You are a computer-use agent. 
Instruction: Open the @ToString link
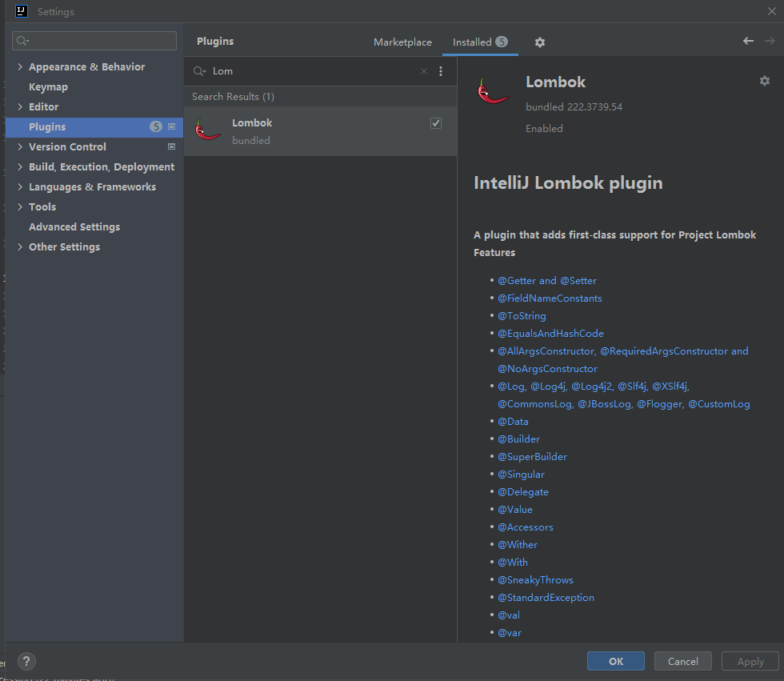click(x=522, y=316)
